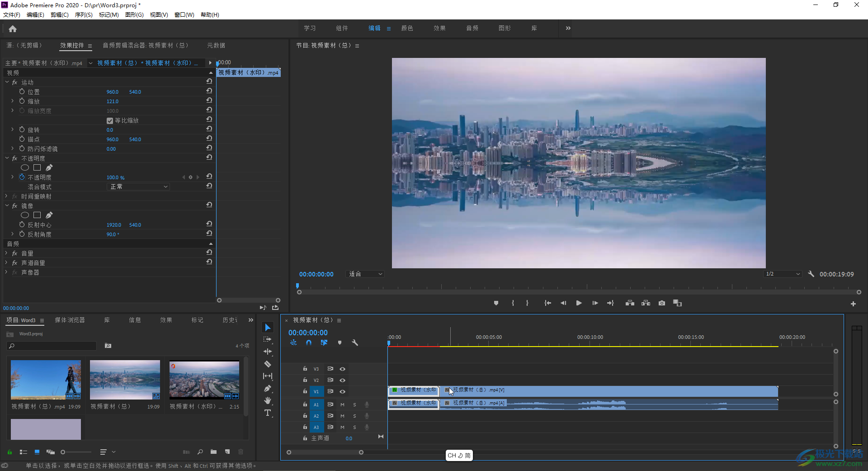Switch to 音频 workspace tab
The image size is (868, 471).
[472, 28]
